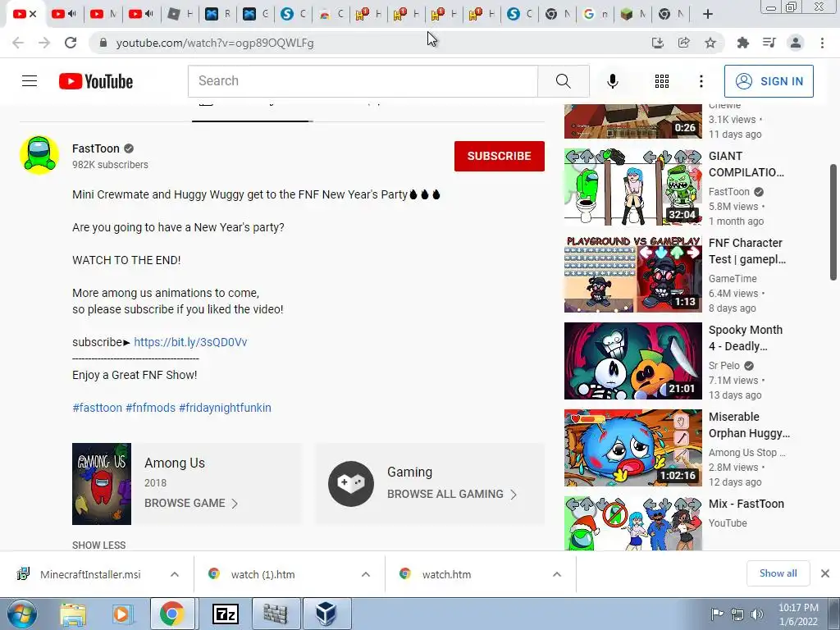Open FNF Character Test video thumbnail
Screen dimensions: 840x630
[632, 274]
